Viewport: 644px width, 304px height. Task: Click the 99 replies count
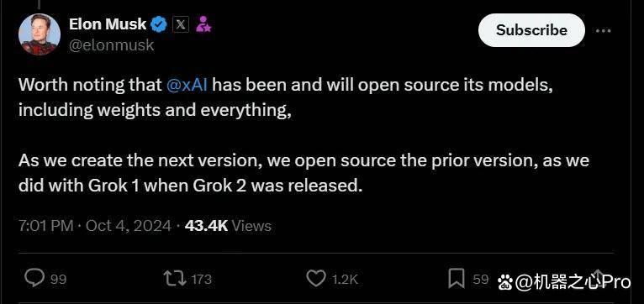point(58,280)
